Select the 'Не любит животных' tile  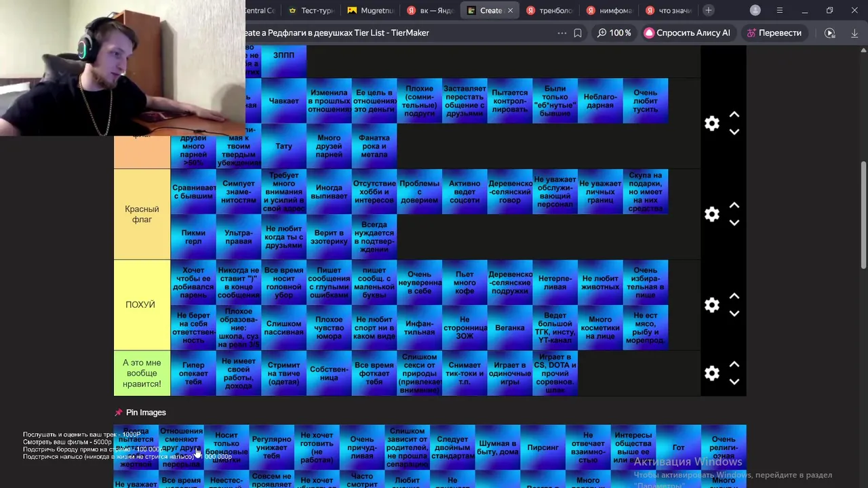coord(600,283)
